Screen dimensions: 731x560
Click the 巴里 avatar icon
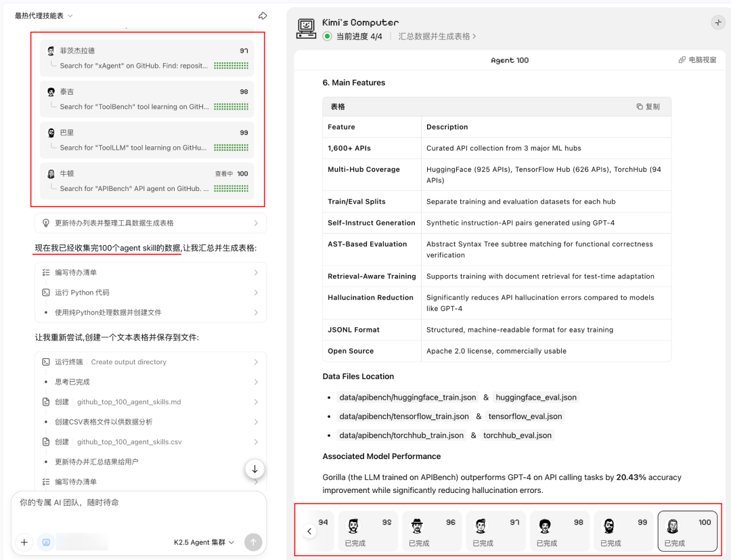pyautogui.click(x=51, y=133)
